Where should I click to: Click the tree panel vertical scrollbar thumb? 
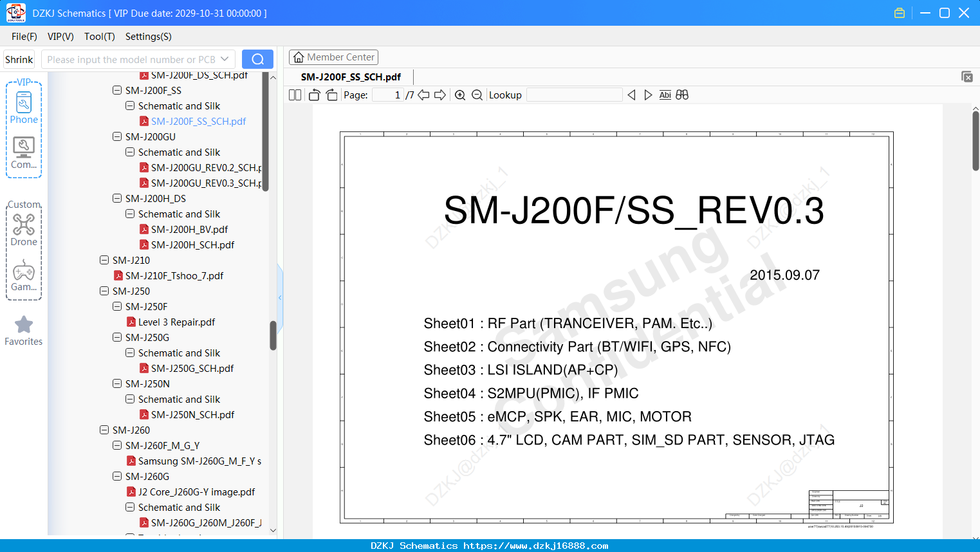click(x=273, y=335)
